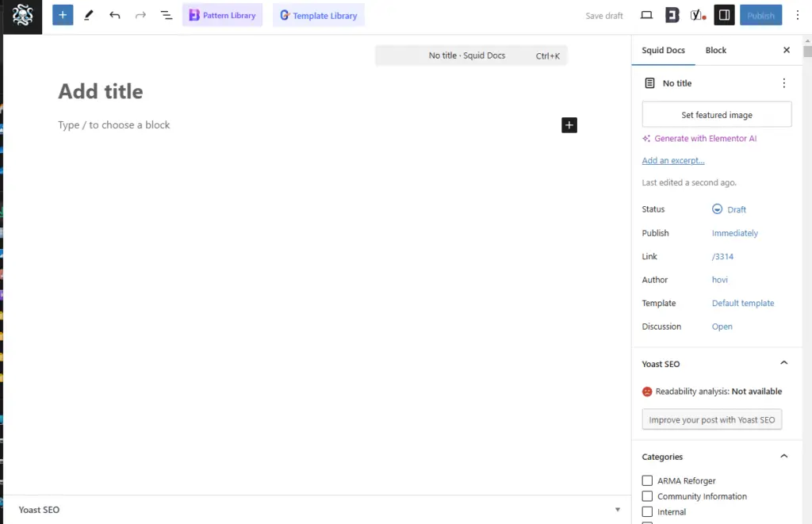Click Improve your post with Yoast SEO
This screenshot has width=812, height=524.
[711, 419]
